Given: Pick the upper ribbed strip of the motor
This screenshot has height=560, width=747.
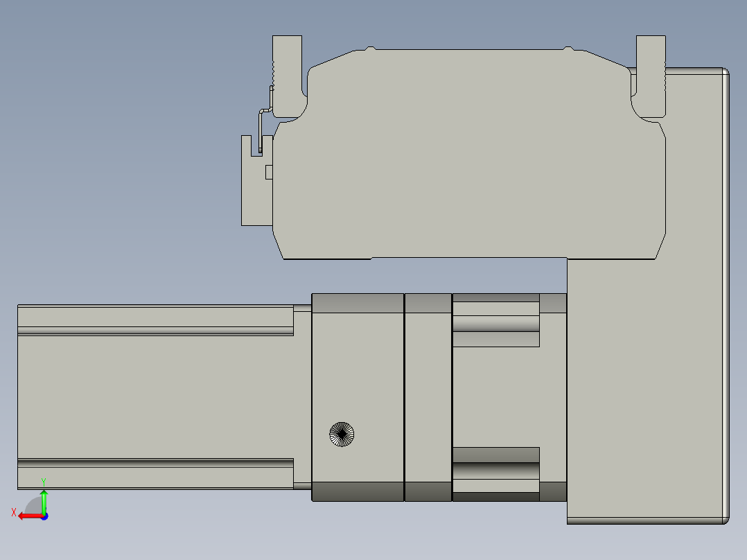Looking at the screenshot, I should click(155, 331).
